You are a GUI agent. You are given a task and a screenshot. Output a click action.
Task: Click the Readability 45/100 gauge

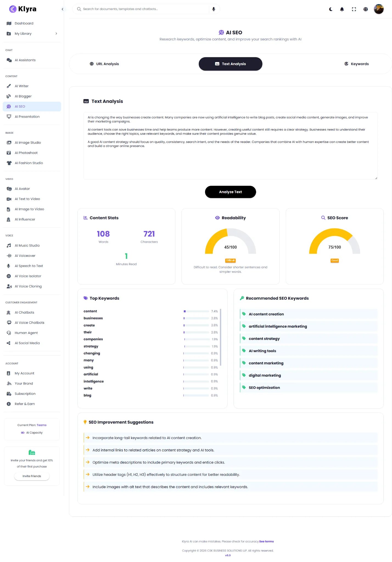[x=230, y=241]
